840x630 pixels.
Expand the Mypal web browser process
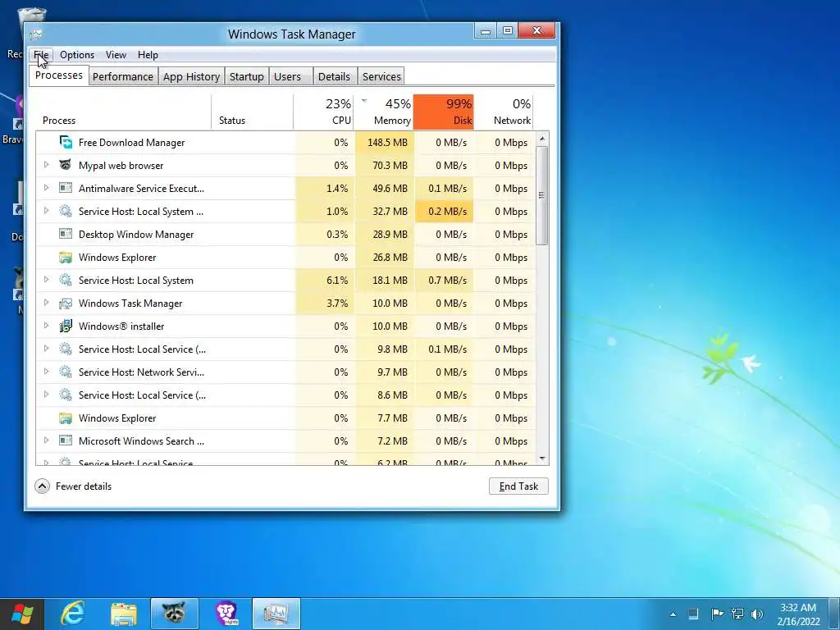point(46,165)
